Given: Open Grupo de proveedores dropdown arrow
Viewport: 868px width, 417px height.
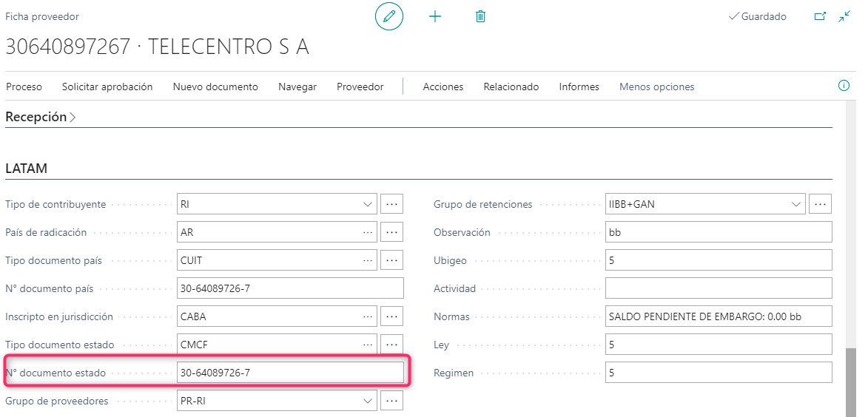Looking at the screenshot, I should pos(368,401).
